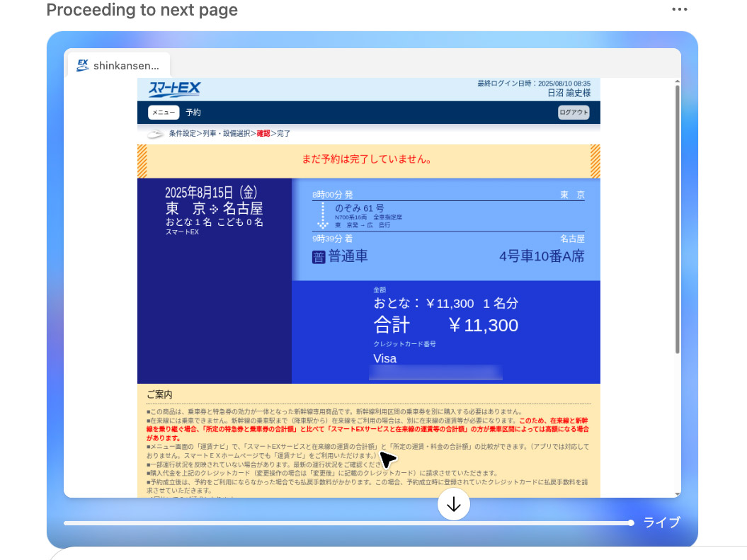This screenshot has width=747, height=560.
Task: Click the 2025年8月15日 (金) date text
Action: tap(211, 193)
